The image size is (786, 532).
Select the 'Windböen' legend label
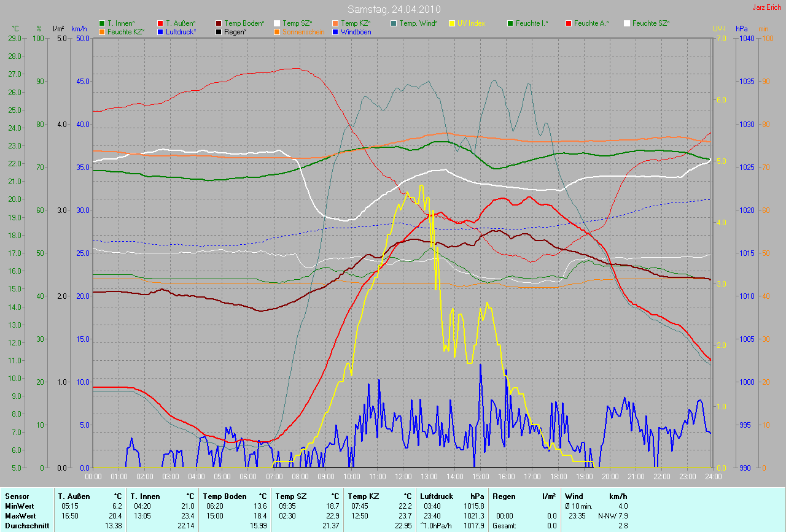pyautogui.click(x=356, y=31)
